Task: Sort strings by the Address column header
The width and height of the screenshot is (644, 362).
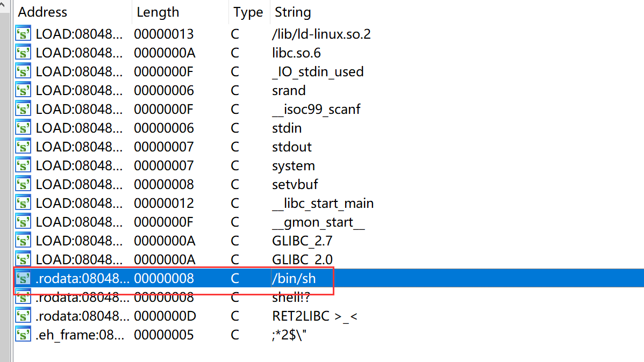Action: tap(43, 12)
